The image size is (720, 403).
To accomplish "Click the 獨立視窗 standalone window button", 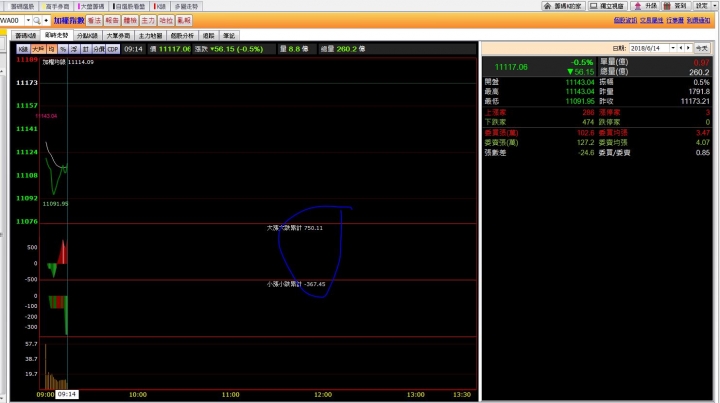I will click(x=607, y=6).
